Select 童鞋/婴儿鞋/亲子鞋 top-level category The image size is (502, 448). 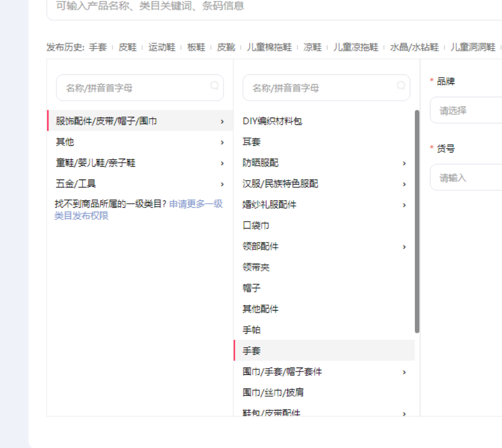click(x=96, y=163)
